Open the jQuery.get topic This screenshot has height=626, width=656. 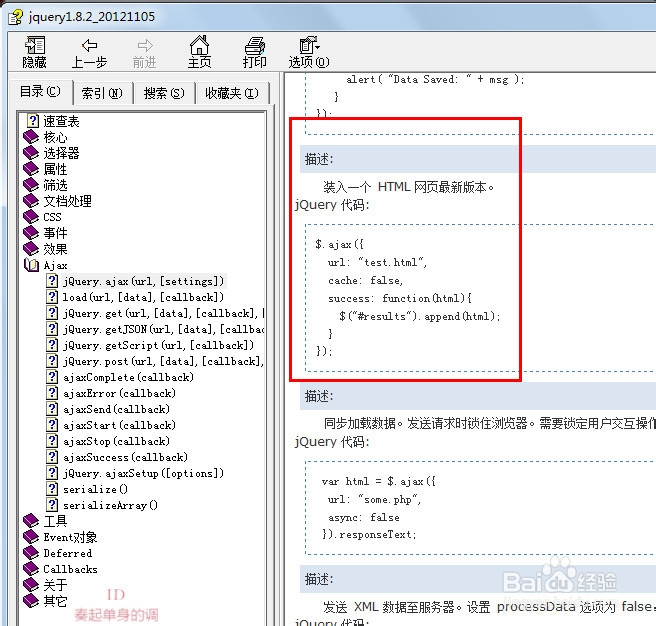coord(163,313)
